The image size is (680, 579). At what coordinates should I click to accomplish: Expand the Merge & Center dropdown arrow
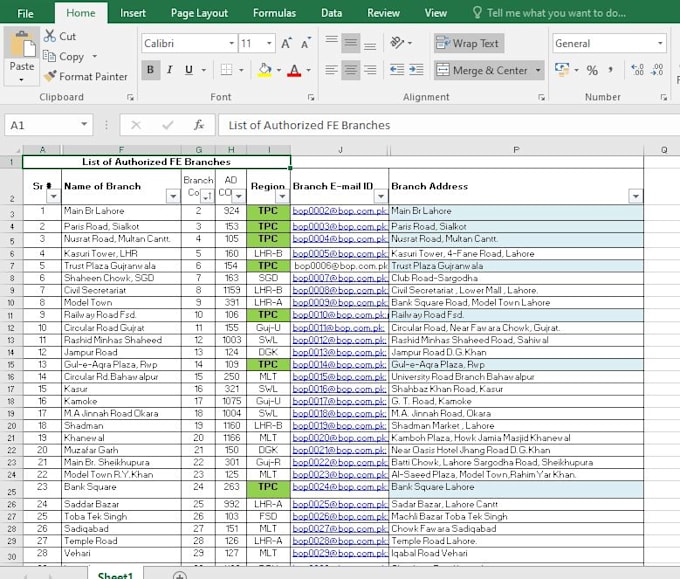(538, 70)
